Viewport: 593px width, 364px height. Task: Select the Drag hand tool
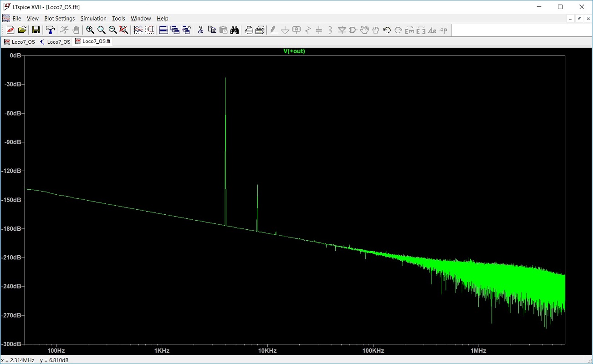[x=376, y=30]
